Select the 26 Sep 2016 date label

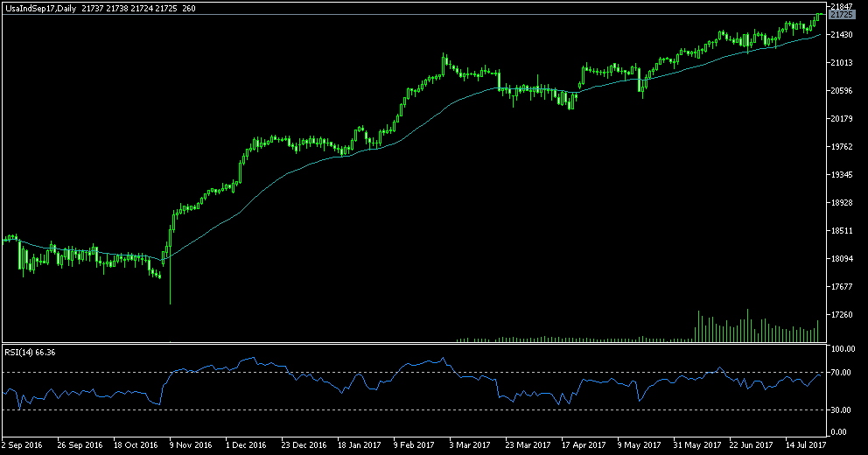point(80,445)
